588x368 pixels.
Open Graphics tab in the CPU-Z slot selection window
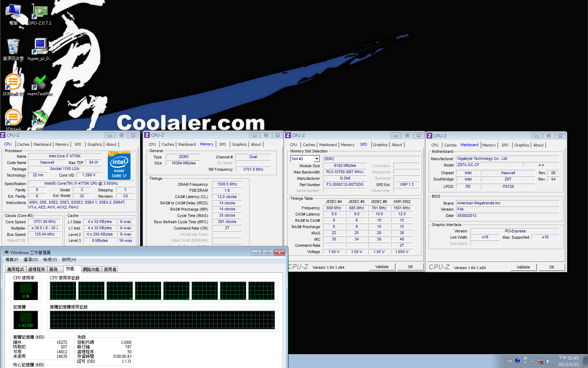pyautogui.click(x=380, y=145)
